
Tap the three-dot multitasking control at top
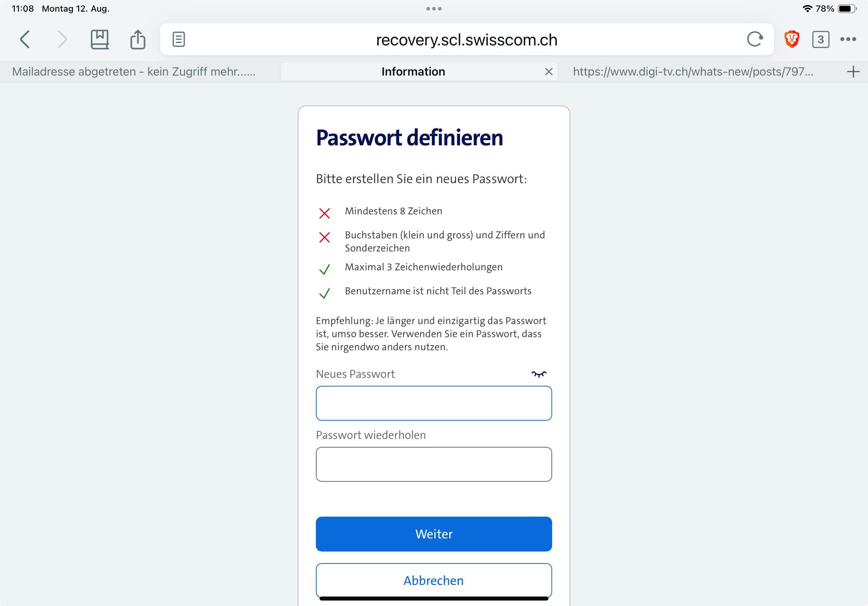tap(434, 9)
